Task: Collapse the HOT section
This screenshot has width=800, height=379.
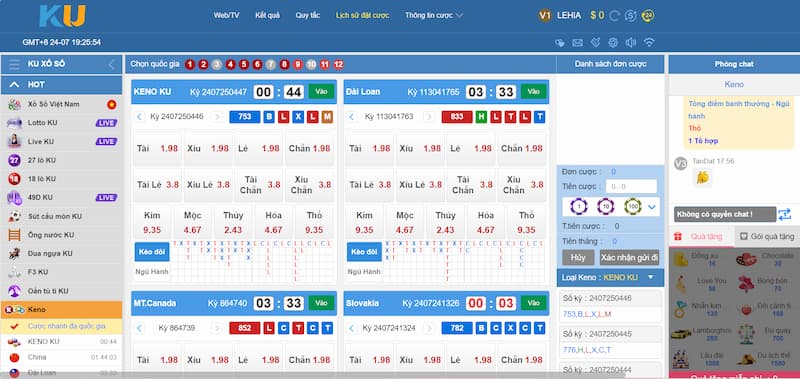Action: 14,85
